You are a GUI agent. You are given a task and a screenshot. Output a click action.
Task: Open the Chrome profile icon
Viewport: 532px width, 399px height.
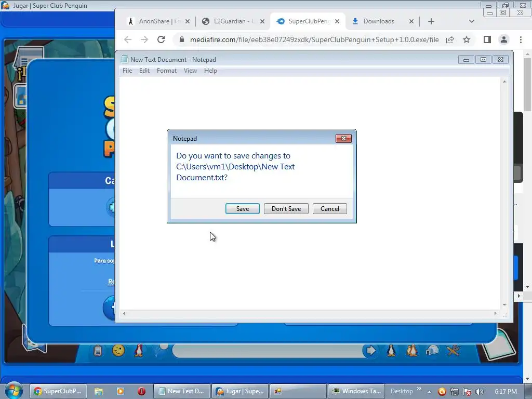pyautogui.click(x=504, y=39)
